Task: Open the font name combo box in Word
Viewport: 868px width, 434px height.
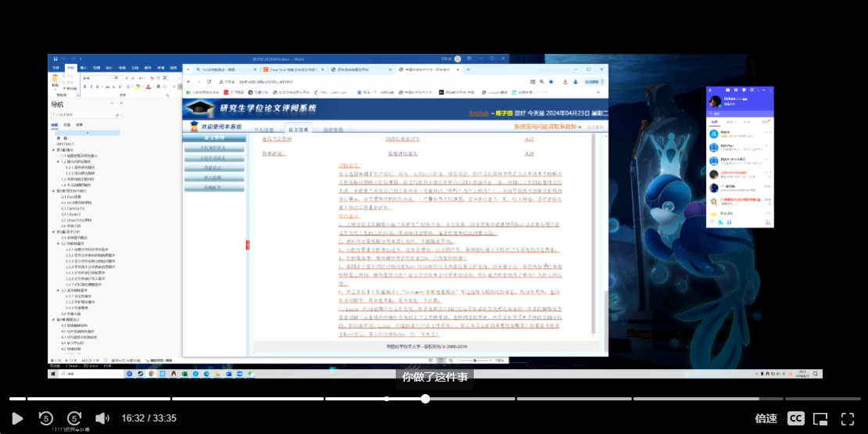Action: [94, 79]
